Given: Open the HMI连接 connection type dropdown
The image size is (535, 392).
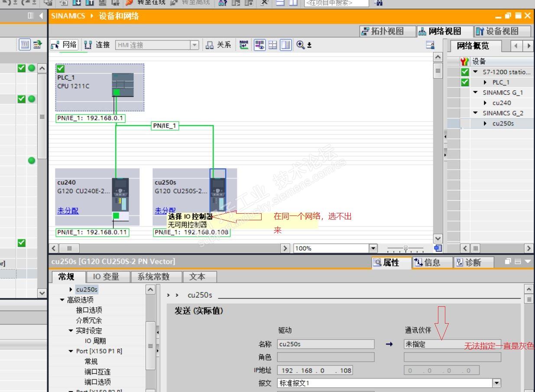Looking at the screenshot, I should [x=195, y=45].
